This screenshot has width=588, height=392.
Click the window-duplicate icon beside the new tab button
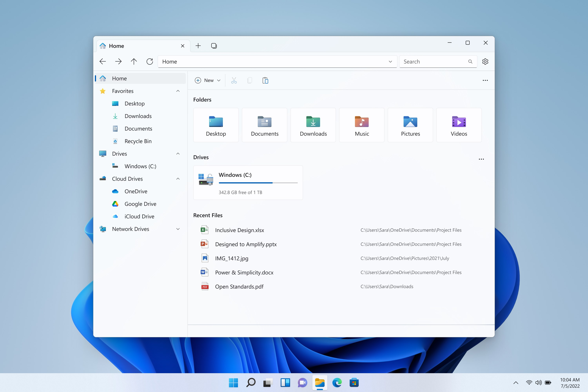[x=214, y=46]
